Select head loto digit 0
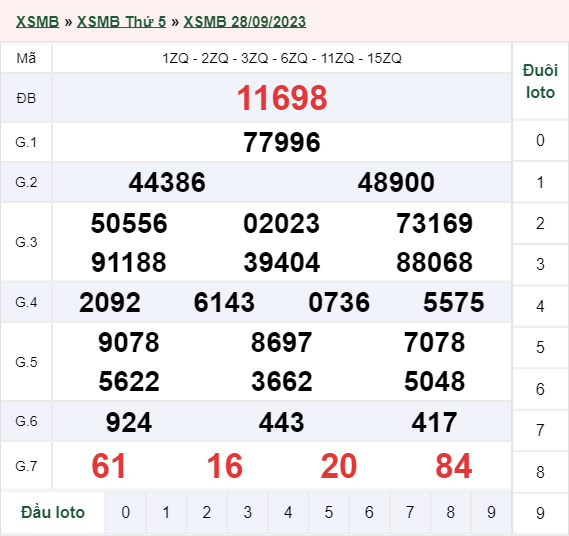The width and height of the screenshot is (569, 536). click(x=125, y=512)
